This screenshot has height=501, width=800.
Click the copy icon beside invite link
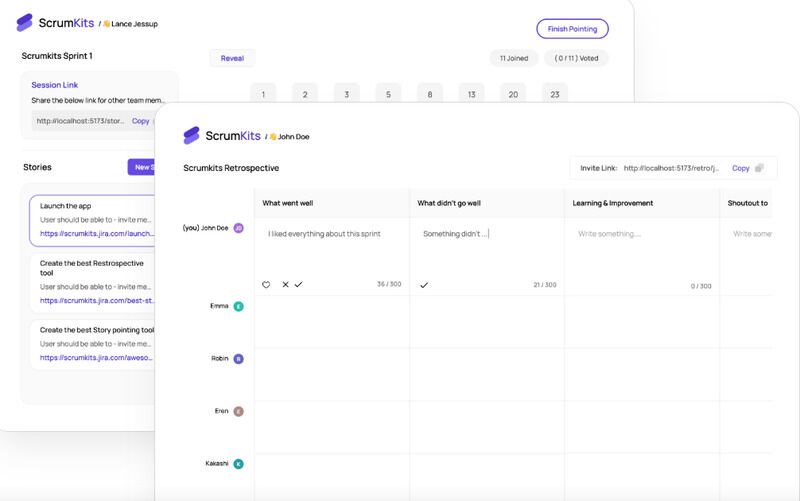click(x=759, y=168)
